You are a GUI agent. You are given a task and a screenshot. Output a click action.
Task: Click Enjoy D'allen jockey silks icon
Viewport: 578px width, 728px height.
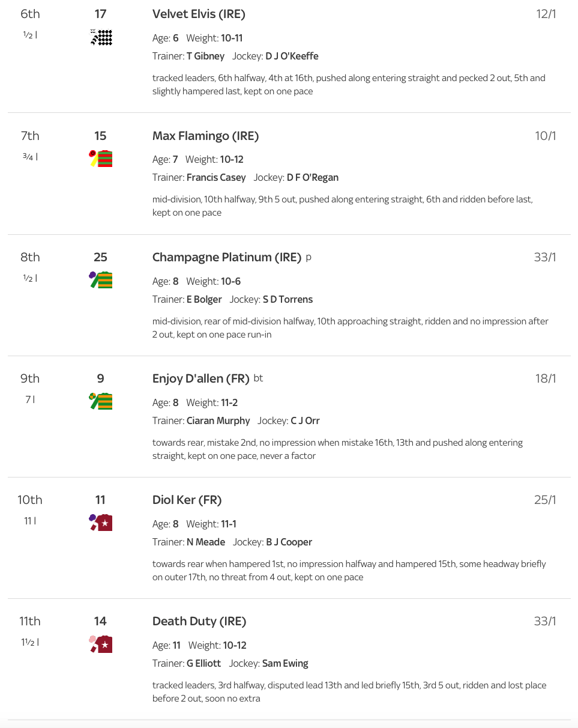(101, 401)
